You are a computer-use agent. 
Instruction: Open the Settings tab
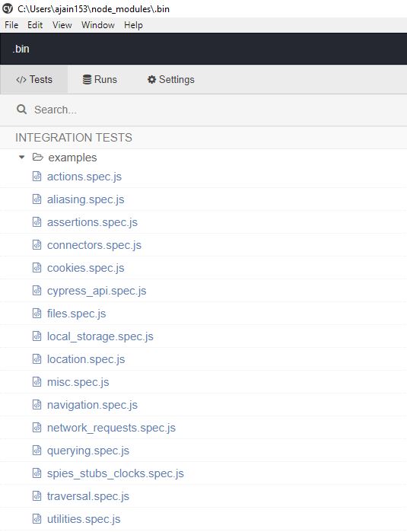click(171, 80)
